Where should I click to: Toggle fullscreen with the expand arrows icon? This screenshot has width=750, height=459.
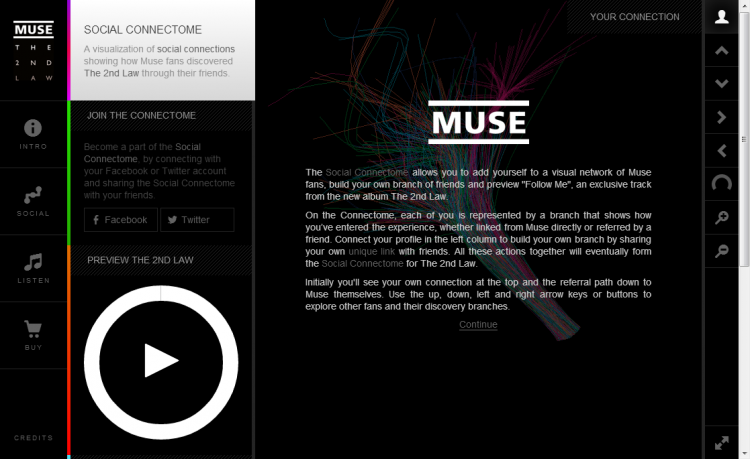721,443
